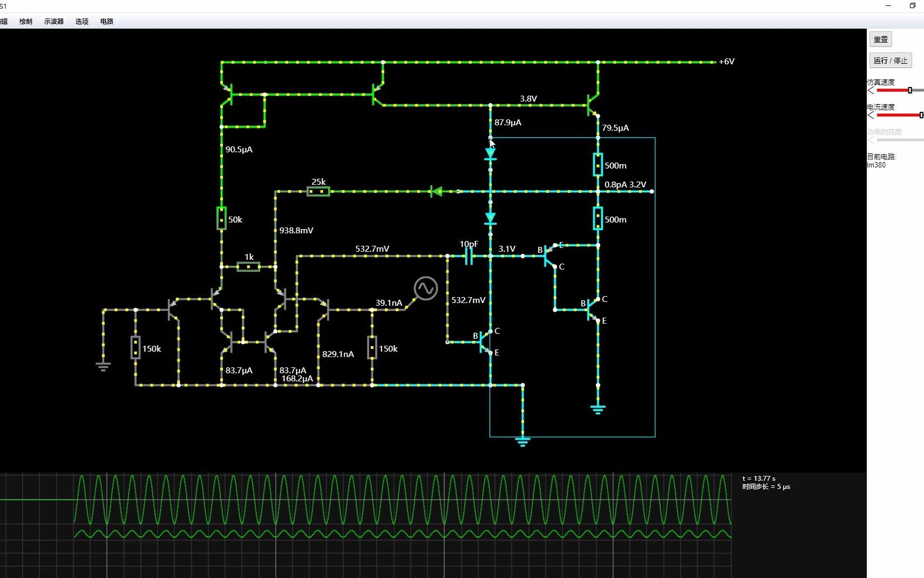Select the ground symbol below the output transistor
Viewport: 924px width, 578px height.
tap(598, 409)
